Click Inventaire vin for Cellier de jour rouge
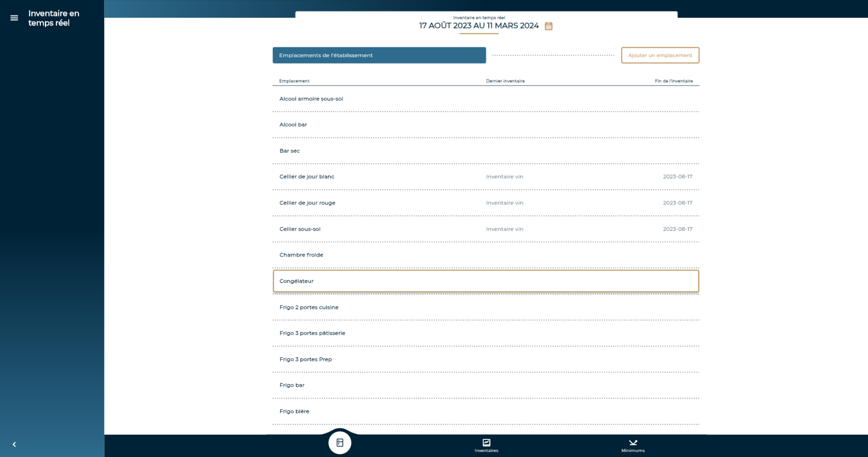868x457 pixels. (x=504, y=203)
